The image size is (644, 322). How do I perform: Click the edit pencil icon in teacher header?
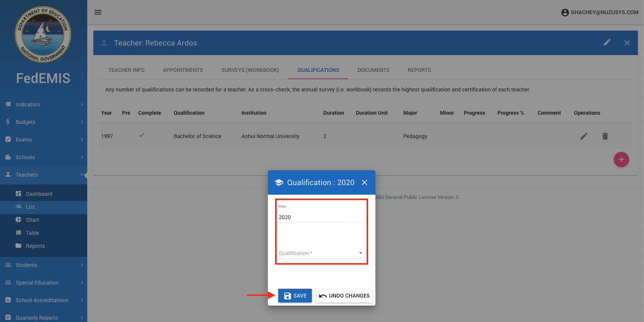[607, 42]
